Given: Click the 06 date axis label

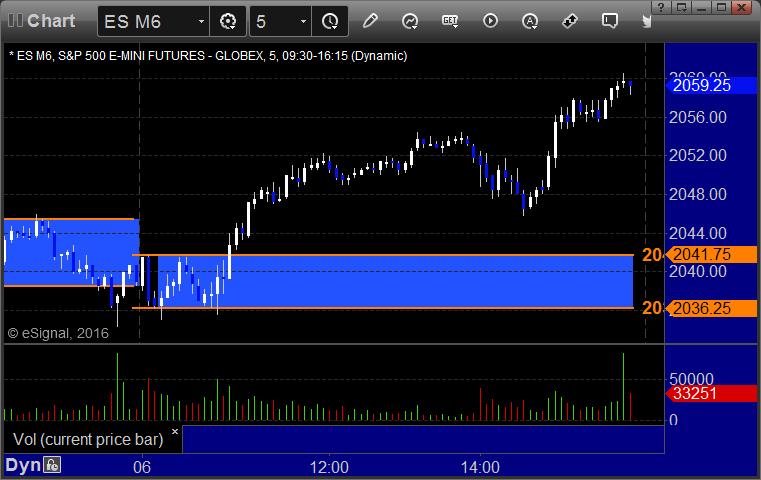Looking at the screenshot, I should 142,467.
